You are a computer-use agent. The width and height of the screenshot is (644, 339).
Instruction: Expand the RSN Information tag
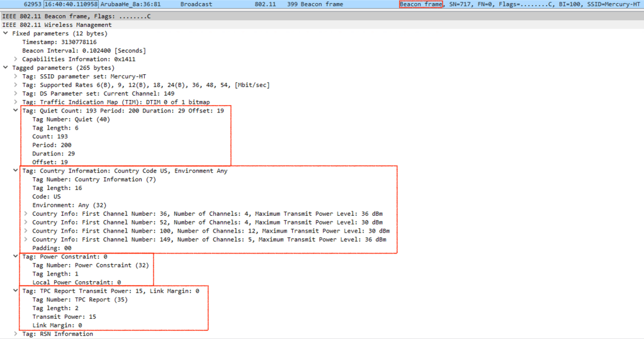coord(16,334)
